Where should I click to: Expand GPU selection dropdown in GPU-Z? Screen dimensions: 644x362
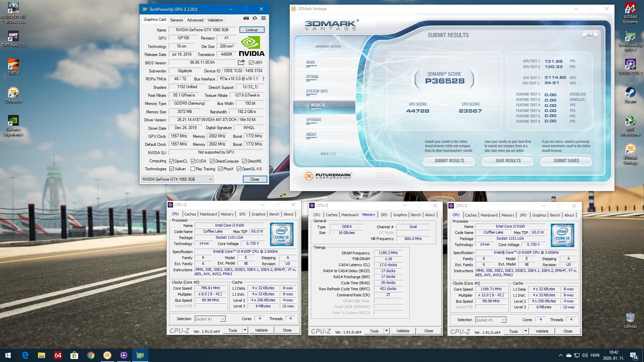[x=211, y=179]
